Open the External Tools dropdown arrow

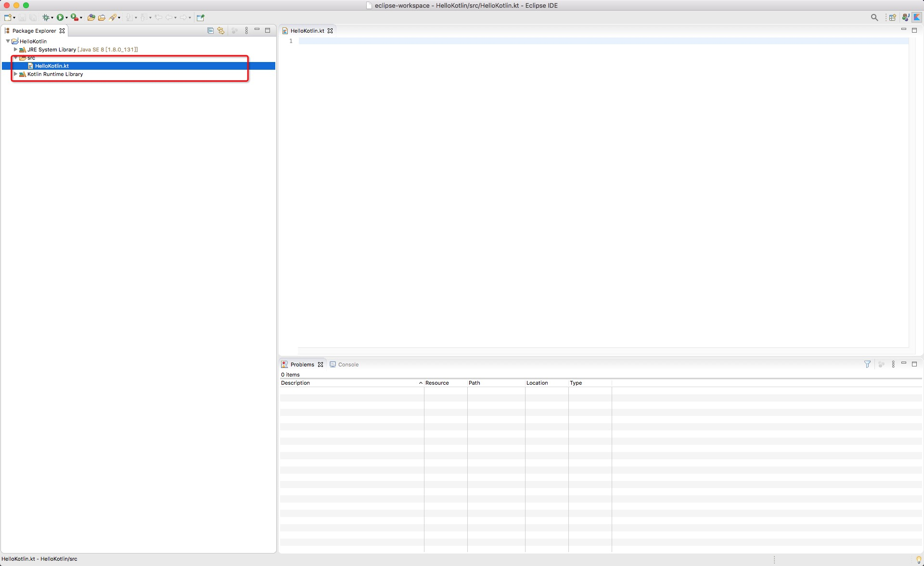click(x=81, y=18)
